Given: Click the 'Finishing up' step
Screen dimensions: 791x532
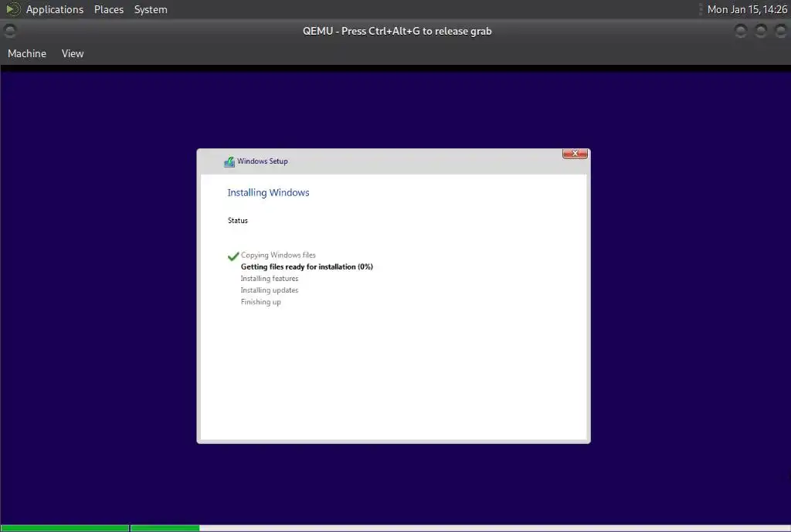Looking at the screenshot, I should [261, 302].
